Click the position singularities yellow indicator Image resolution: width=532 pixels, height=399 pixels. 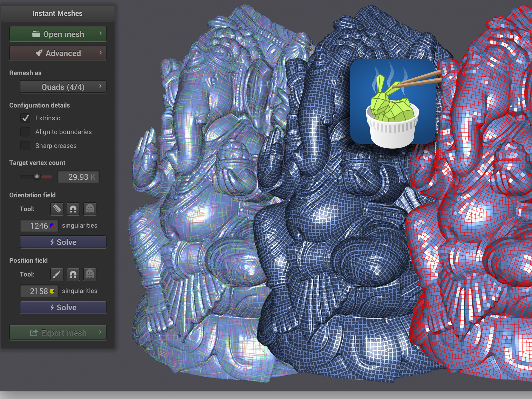[x=52, y=291]
